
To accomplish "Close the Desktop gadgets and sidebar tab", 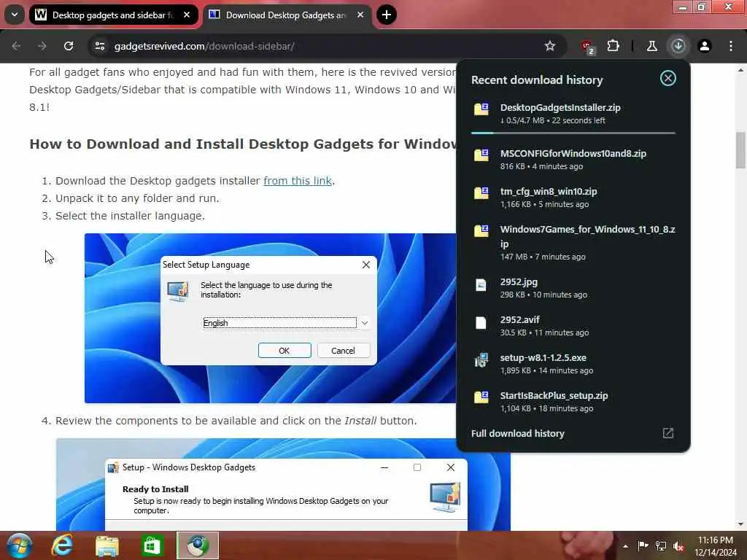I will click(x=187, y=15).
